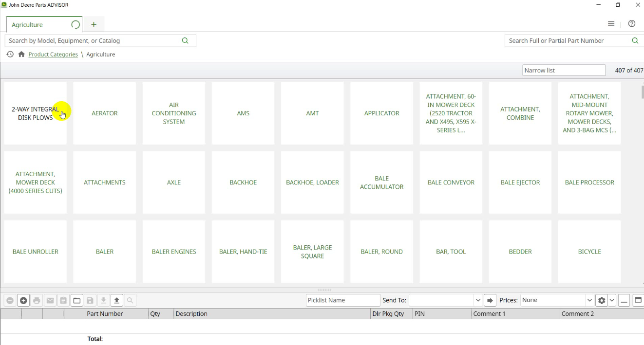Image resolution: width=644 pixels, height=345 pixels.
Task: Open the AMS category tile
Action: (x=243, y=113)
